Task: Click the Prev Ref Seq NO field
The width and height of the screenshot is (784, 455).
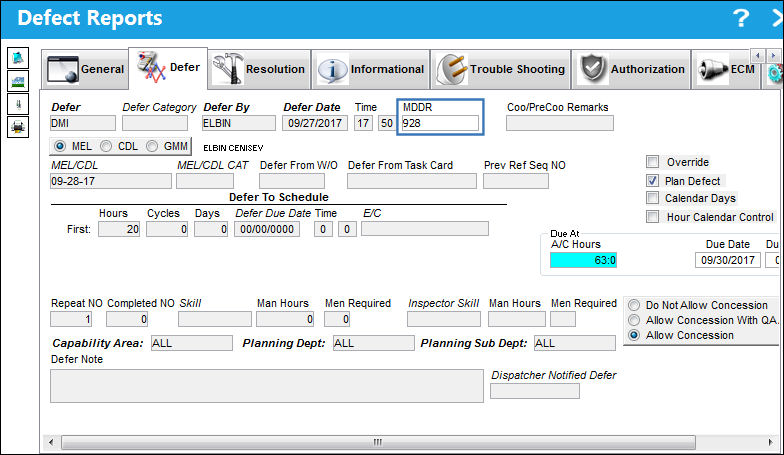Action: click(516, 181)
